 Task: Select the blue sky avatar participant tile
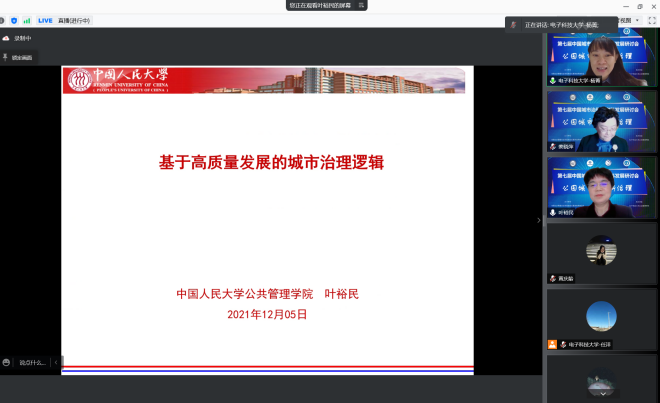tap(601, 320)
